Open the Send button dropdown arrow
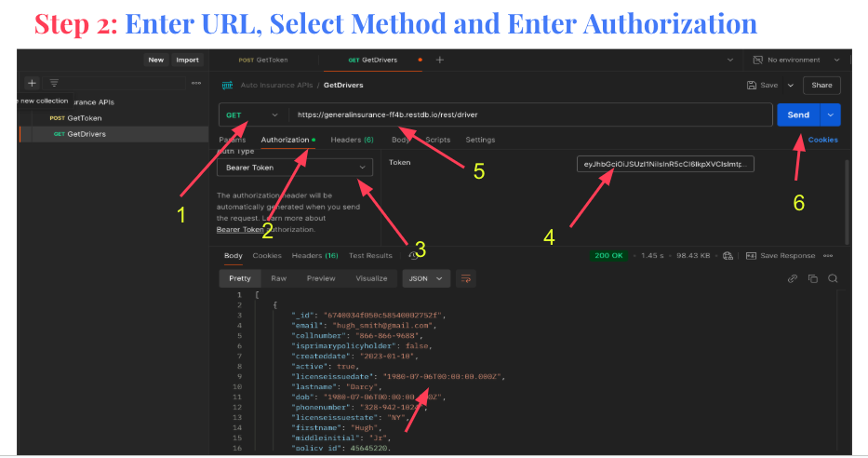868x458 pixels. point(831,115)
